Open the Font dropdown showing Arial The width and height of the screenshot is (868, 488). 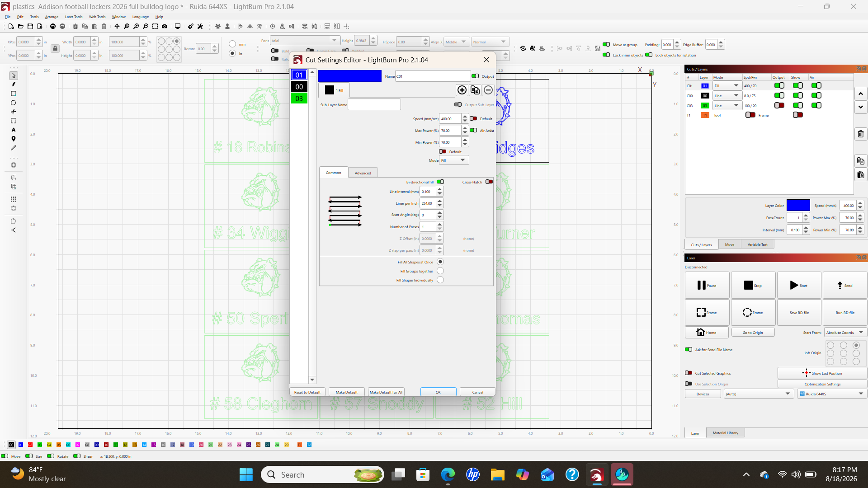(305, 40)
